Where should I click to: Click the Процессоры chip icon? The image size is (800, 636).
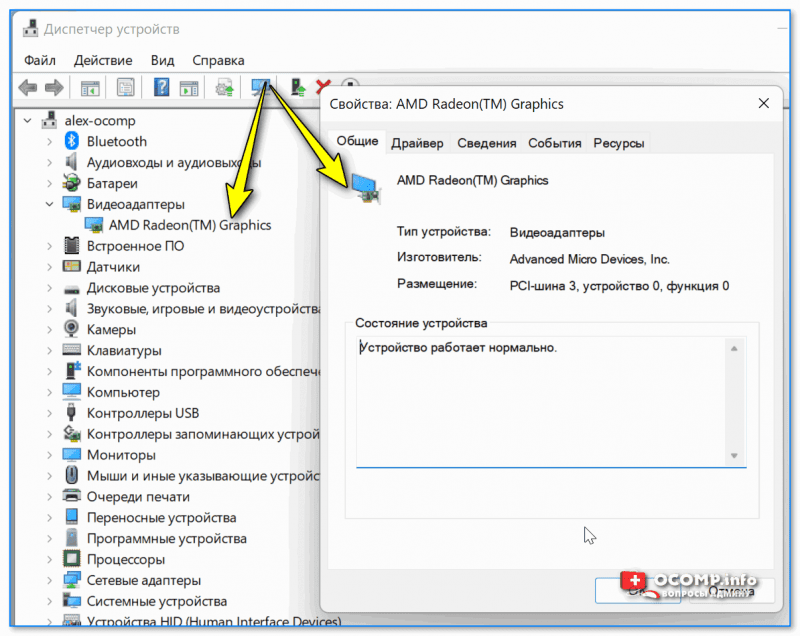[x=71, y=559]
